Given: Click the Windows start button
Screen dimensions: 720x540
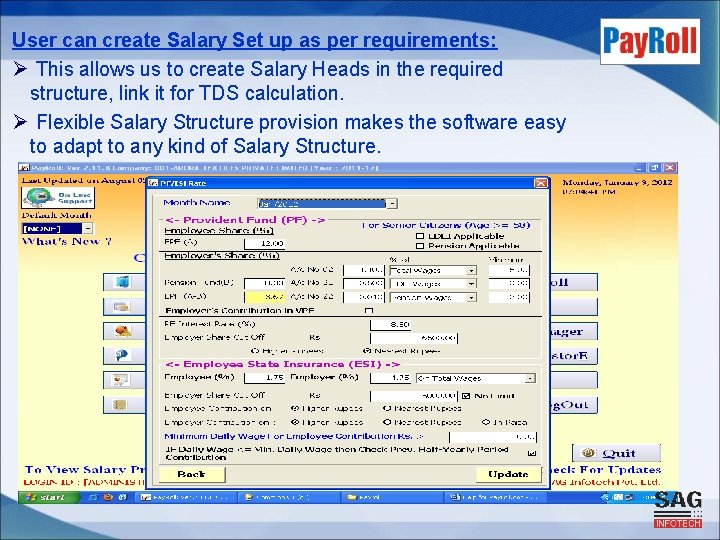Looking at the screenshot, I should click(x=47, y=497).
